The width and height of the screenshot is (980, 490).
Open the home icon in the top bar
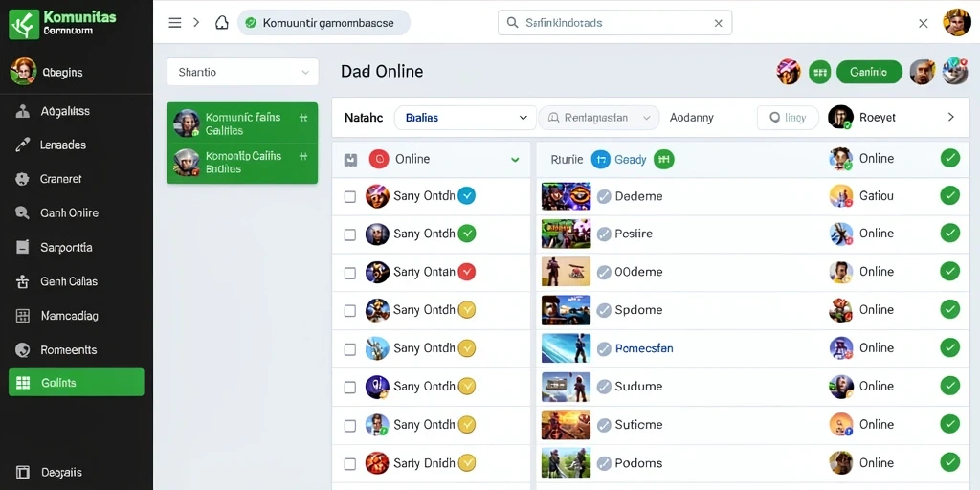(x=221, y=23)
